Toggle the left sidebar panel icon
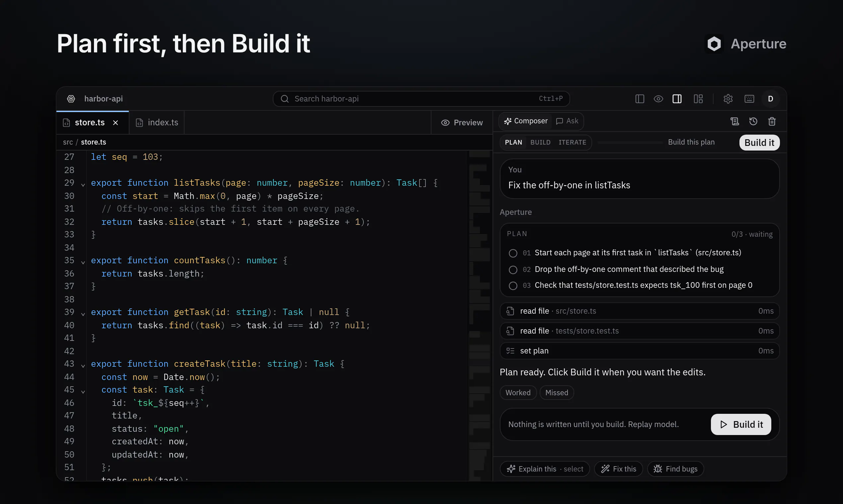Viewport: 843px width, 504px height. click(640, 99)
